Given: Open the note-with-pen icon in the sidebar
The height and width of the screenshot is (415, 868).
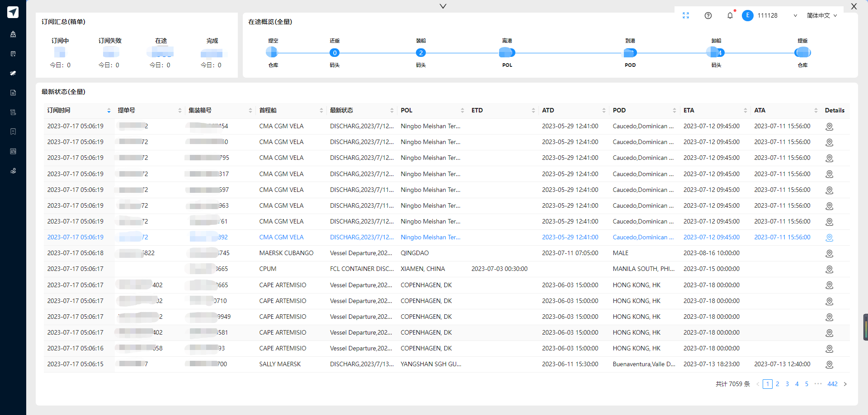Looking at the screenshot, I should coord(13,54).
